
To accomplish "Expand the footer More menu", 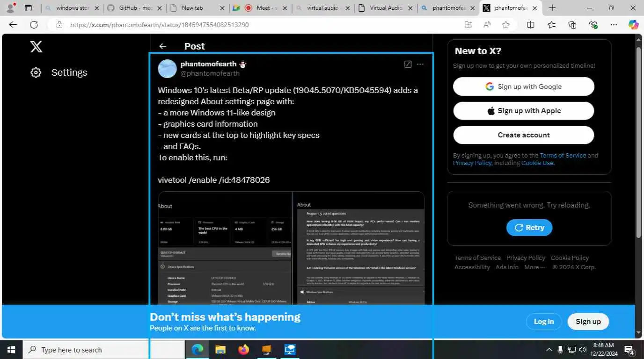I will pyautogui.click(x=534, y=267).
